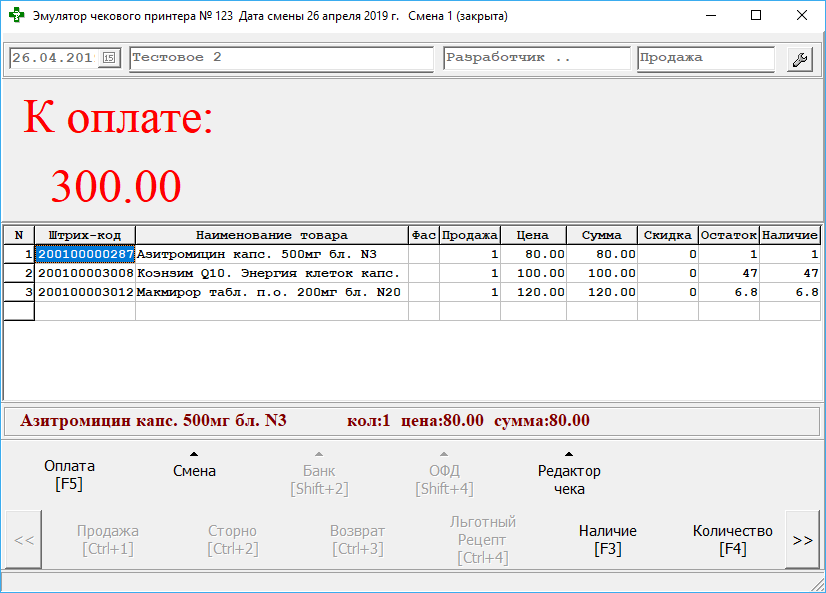The image size is (826, 593).
Task: Expand the Редактор чека menu group
Action: click(x=568, y=474)
